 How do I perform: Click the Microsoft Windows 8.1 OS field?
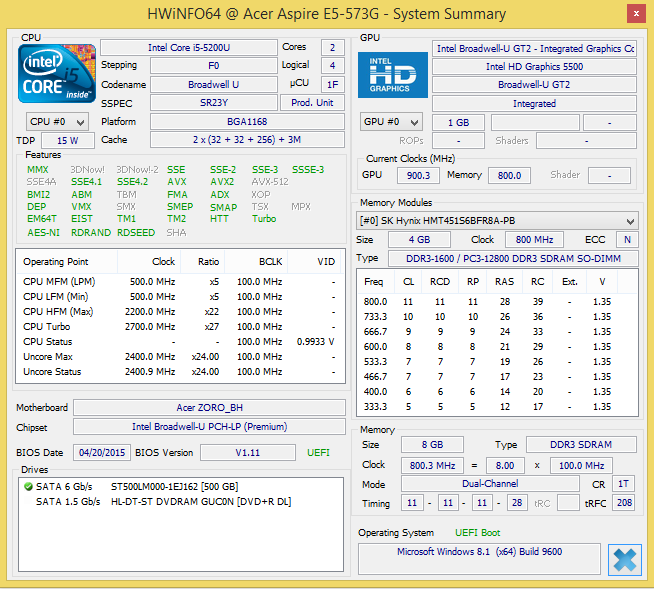479,559
